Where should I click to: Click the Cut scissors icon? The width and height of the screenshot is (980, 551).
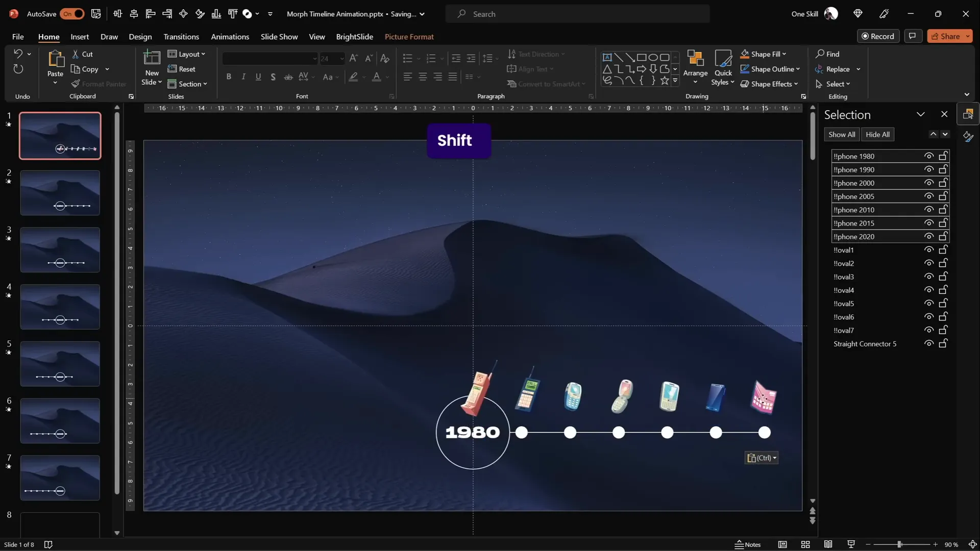tap(76, 54)
